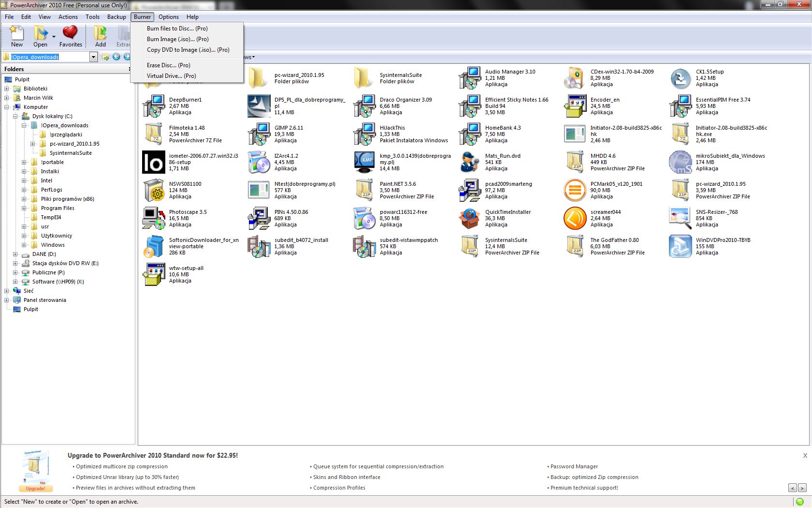Select the WinDVDPro2010-TBYB icon
The image size is (812, 508).
click(681, 246)
